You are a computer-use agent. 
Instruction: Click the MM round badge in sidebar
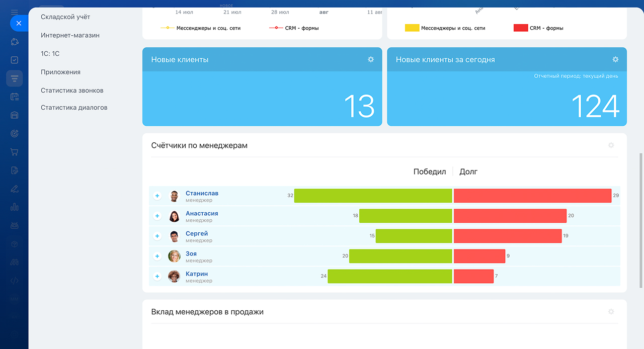coord(15,299)
